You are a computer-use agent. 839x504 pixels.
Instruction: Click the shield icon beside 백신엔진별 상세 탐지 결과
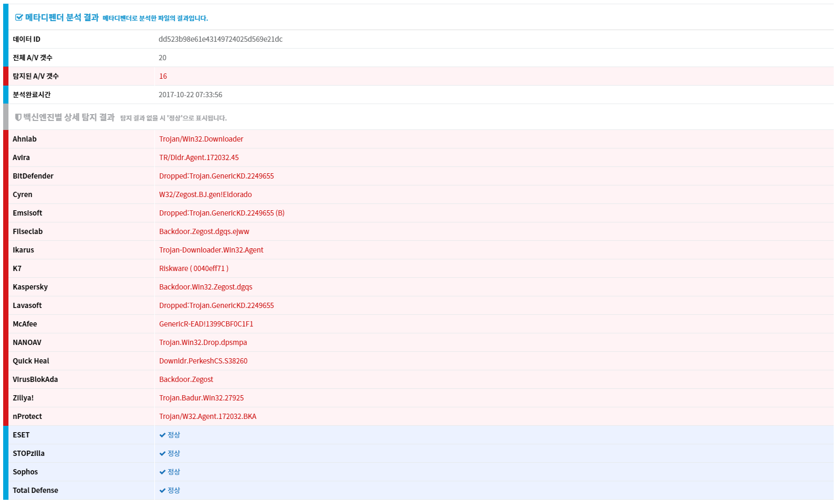[18, 117]
